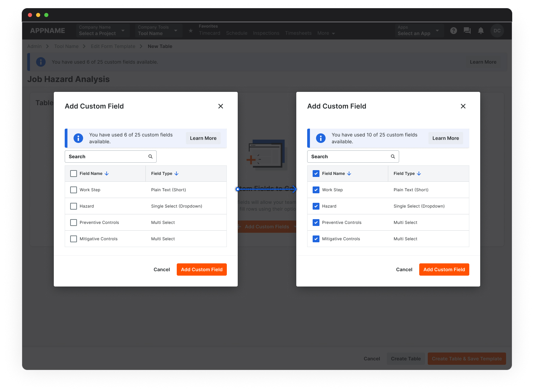Open the Timesheets menu item
Image resolution: width=534 pixels, height=392 pixels.
click(x=298, y=33)
